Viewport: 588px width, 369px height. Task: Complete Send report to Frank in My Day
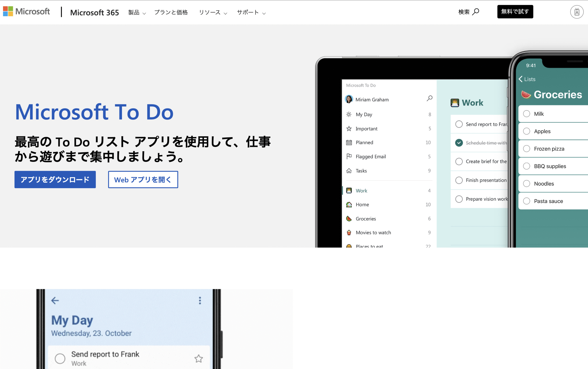click(x=60, y=358)
